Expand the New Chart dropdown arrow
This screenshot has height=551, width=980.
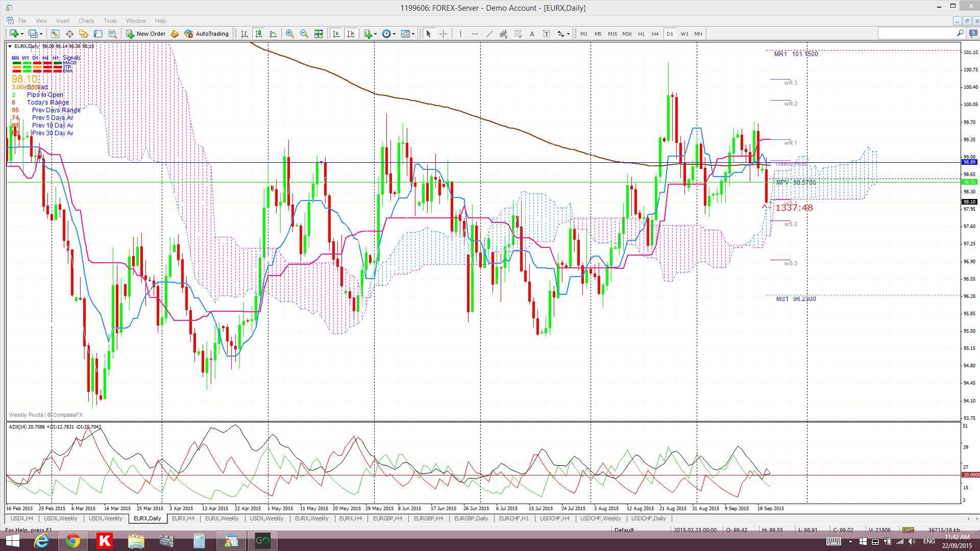coord(21,34)
